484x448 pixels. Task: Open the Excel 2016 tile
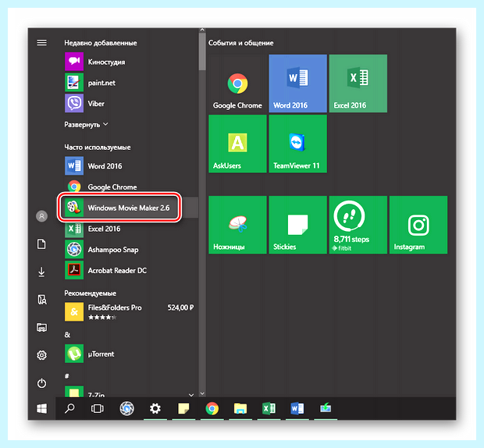click(x=358, y=84)
